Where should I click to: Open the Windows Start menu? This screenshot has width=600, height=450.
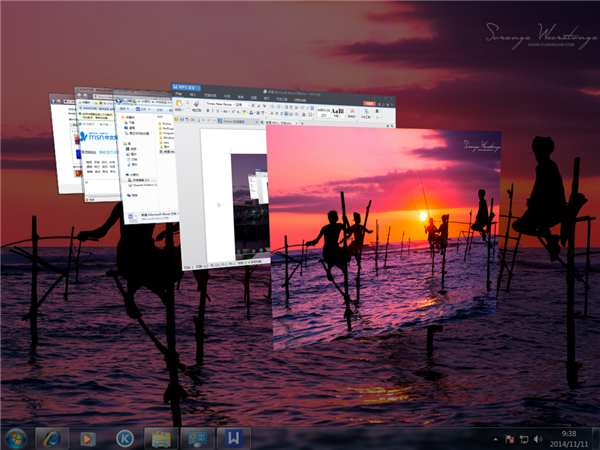(17, 438)
